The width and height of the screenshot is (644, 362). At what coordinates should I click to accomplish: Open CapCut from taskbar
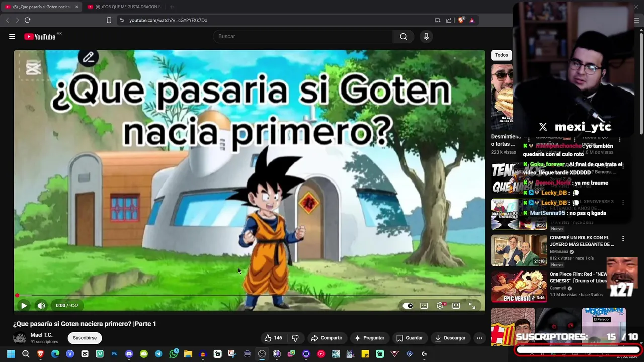click(x=85, y=354)
